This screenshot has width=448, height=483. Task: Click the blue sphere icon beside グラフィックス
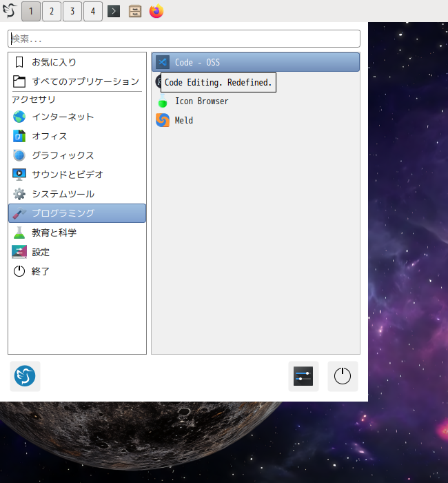click(x=19, y=155)
